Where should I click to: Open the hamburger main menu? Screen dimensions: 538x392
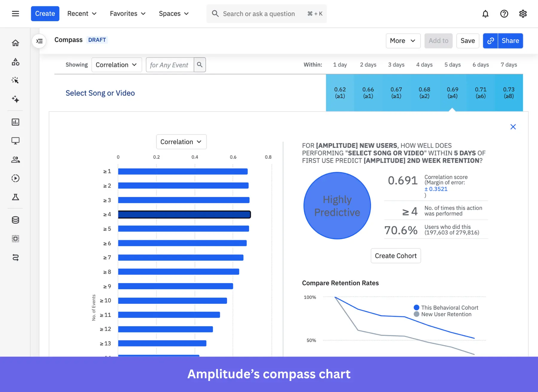click(16, 14)
